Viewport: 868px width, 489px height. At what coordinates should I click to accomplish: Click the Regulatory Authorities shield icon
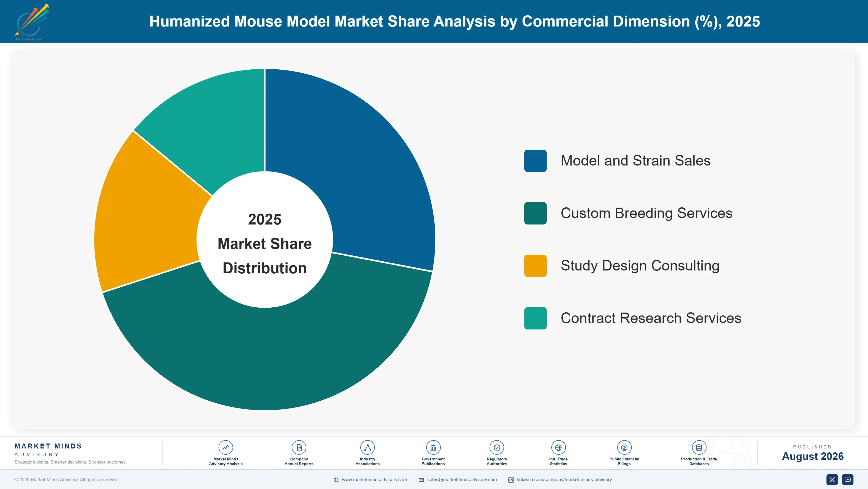(497, 447)
